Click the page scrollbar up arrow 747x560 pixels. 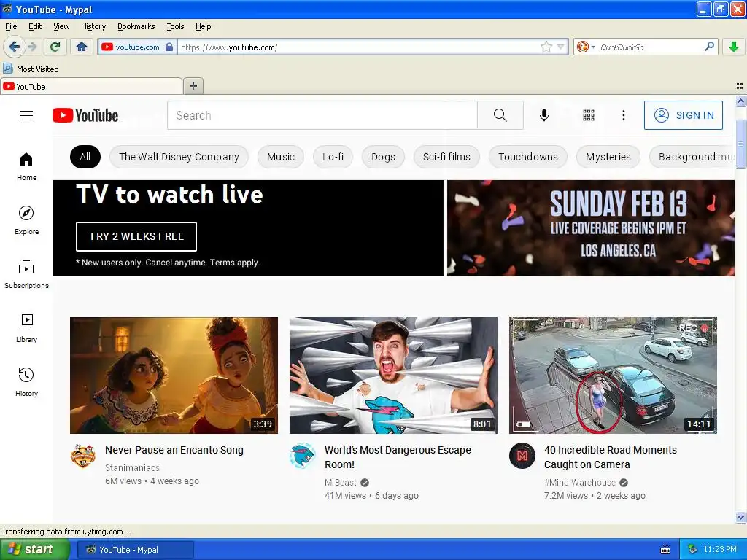740,101
